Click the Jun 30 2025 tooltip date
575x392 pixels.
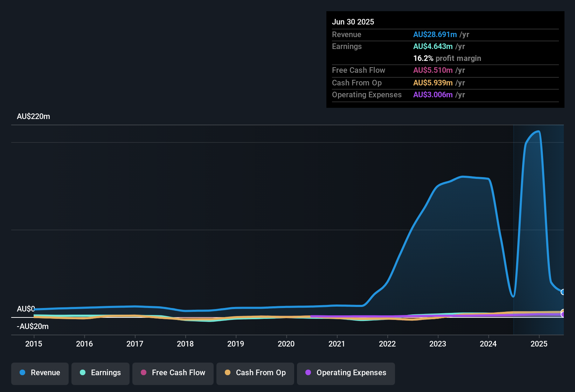pyautogui.click(x=353, y=22)
